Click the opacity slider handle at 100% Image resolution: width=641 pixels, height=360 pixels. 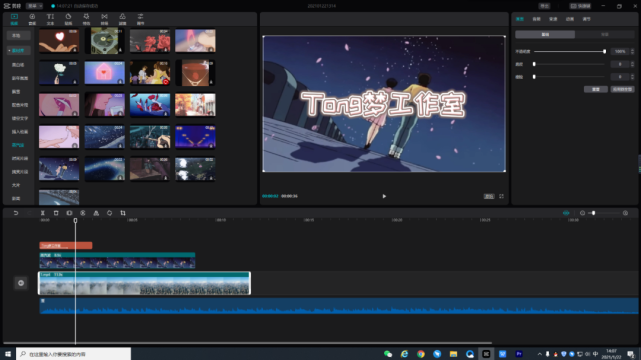click(604, 51)
